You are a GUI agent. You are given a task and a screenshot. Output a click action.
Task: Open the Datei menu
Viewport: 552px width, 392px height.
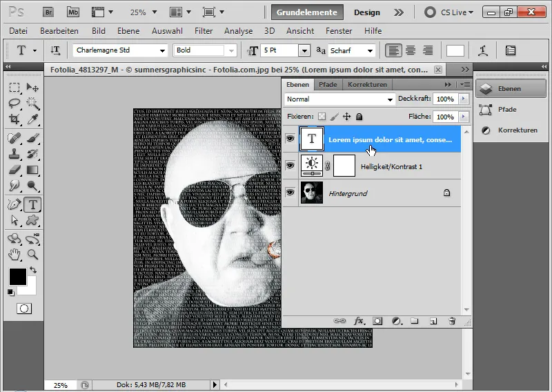(x=19, y=31)
